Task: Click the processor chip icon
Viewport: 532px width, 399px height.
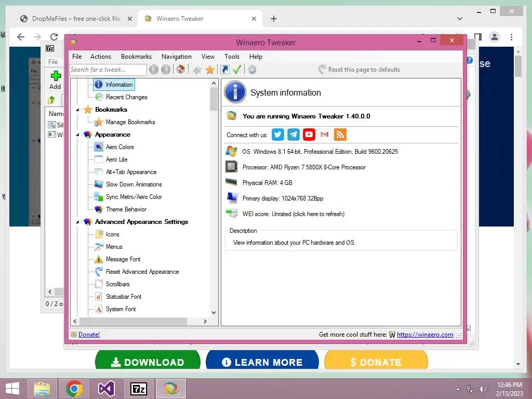Action: click(232, 167)
